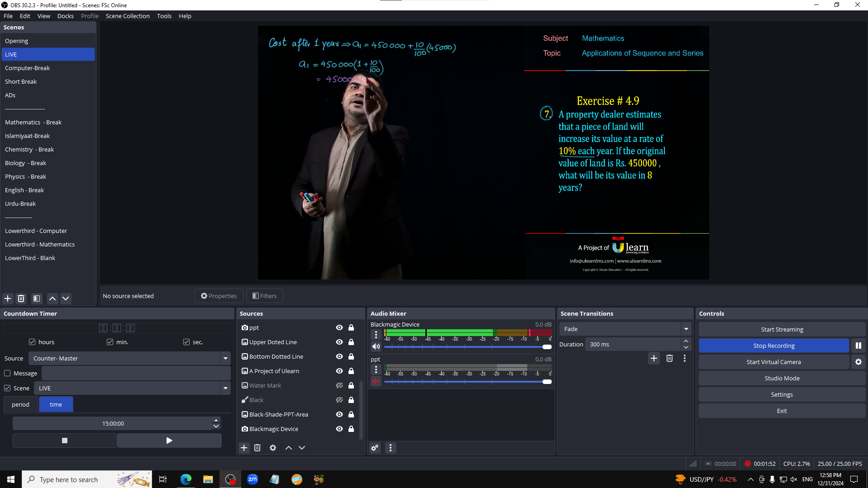Open transition properties three-dot menu
Viewport: 868px width, 488px height.
[x=685, y=358]
